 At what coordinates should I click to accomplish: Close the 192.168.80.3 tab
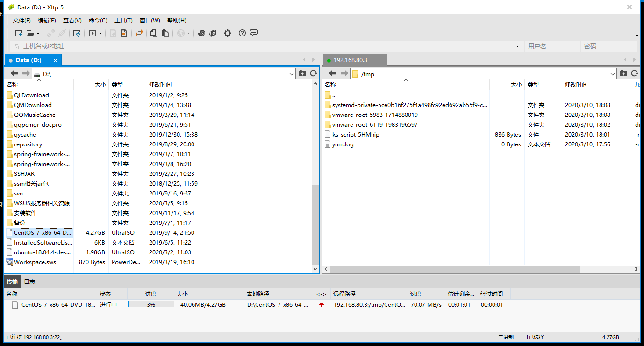[381, 60]
